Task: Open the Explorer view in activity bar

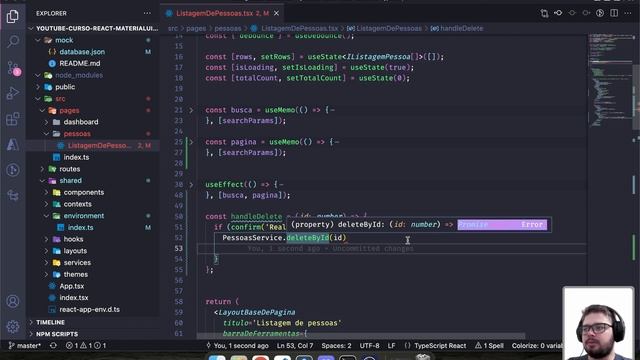Action: pos(13,17)
